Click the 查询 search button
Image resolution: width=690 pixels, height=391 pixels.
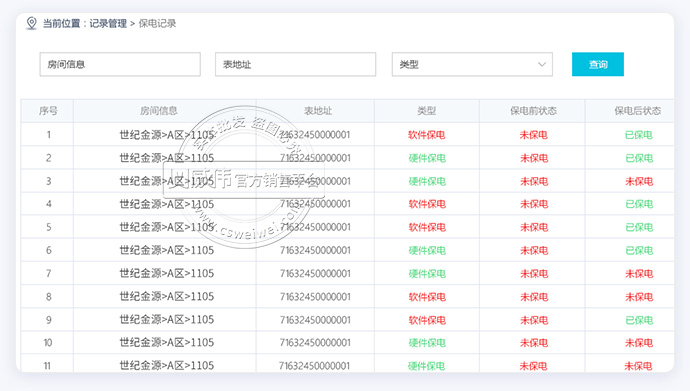[598, 64]
